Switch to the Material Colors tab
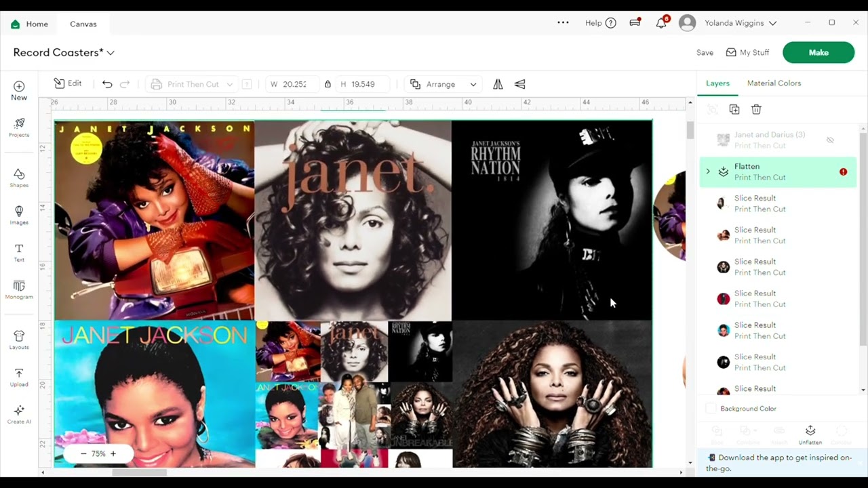868x488 pixels. [774, 83]
